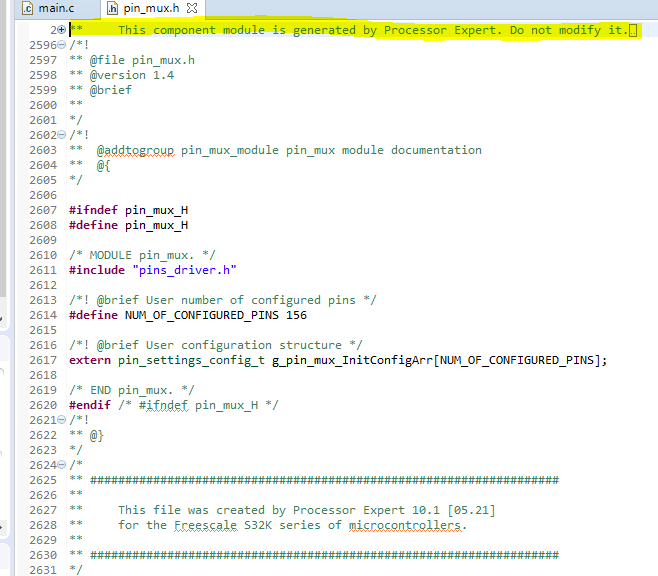Viewport: 658px width, 576px height.
Task: Click the '@brief' text on line 2599
Action: (111, 90)
